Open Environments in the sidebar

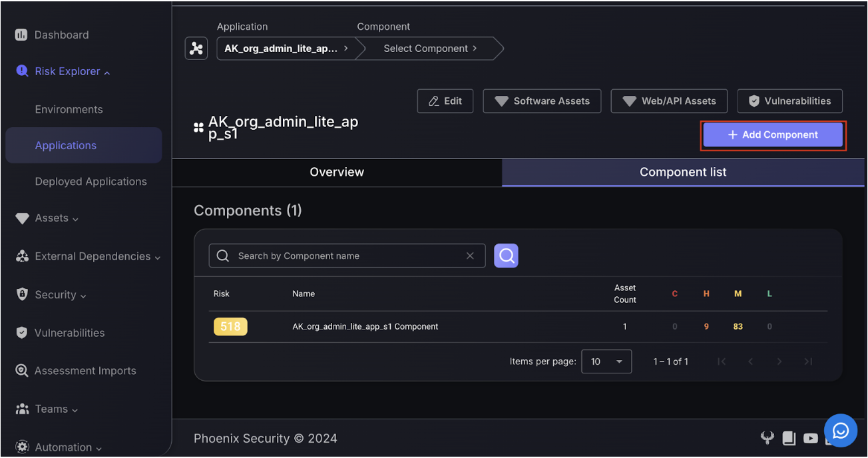(69, 109)
